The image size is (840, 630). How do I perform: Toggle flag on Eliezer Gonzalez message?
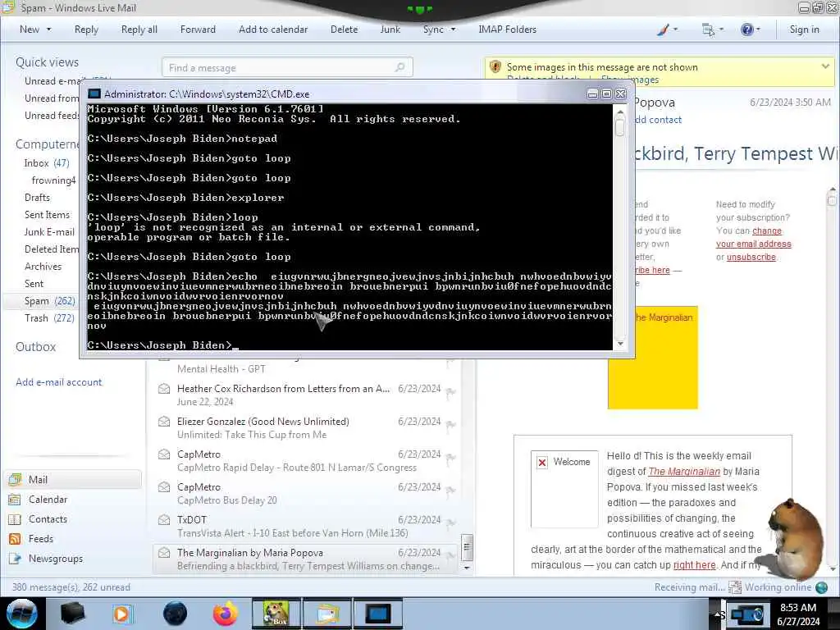(x=451, y=426)
